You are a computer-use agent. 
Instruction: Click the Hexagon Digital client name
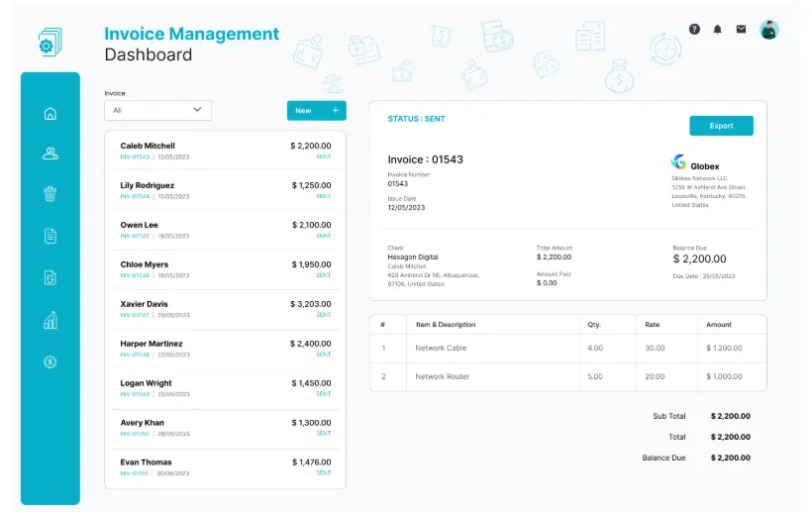[413, 256]
